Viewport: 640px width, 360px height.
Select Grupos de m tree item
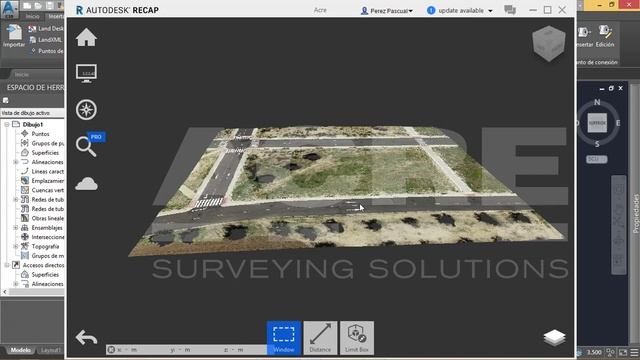[x=47, y=256]
